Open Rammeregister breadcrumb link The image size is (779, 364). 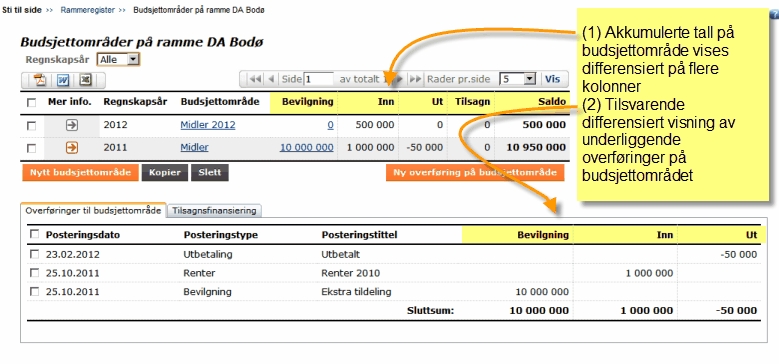pos(87,10)
